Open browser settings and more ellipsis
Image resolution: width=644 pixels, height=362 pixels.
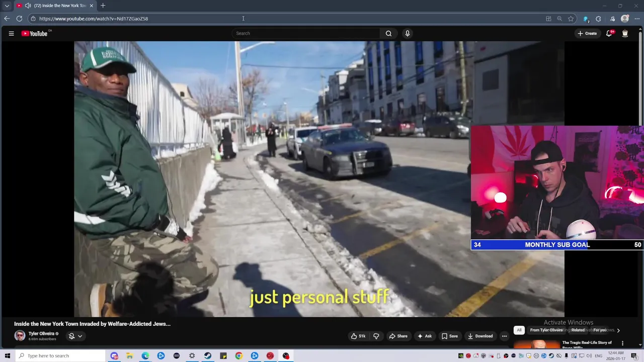coord(637,19)
